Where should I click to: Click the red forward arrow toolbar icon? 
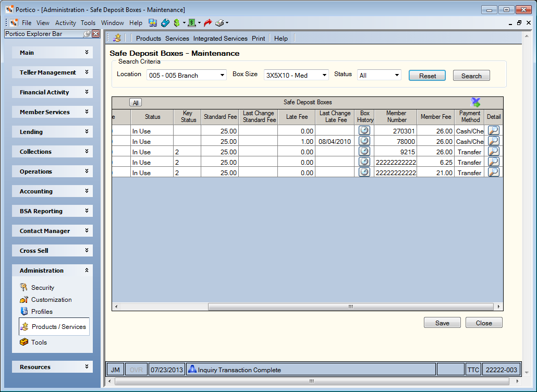pos(208,23)
